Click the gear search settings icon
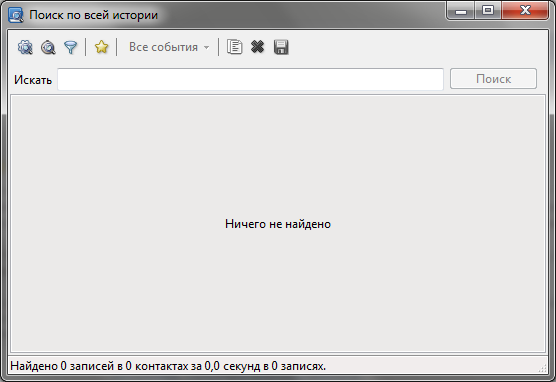Image resolution: width=556 pixels, height=382 pixels. 25,47
